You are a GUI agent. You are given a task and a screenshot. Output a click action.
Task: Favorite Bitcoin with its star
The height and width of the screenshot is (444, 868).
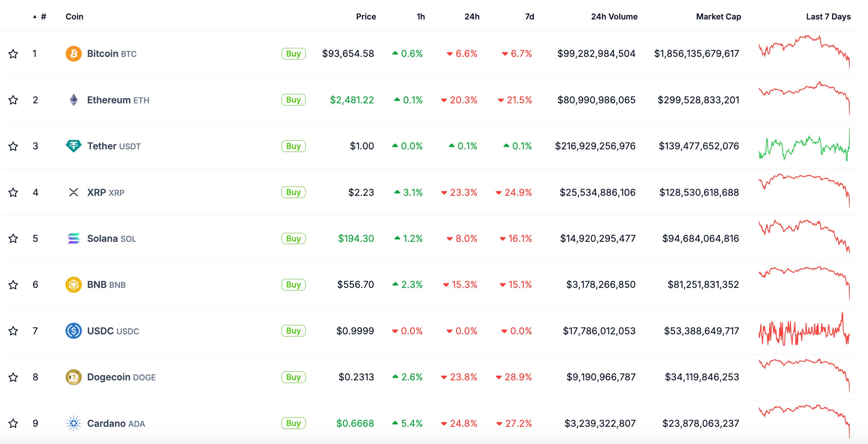click(13, 54)
